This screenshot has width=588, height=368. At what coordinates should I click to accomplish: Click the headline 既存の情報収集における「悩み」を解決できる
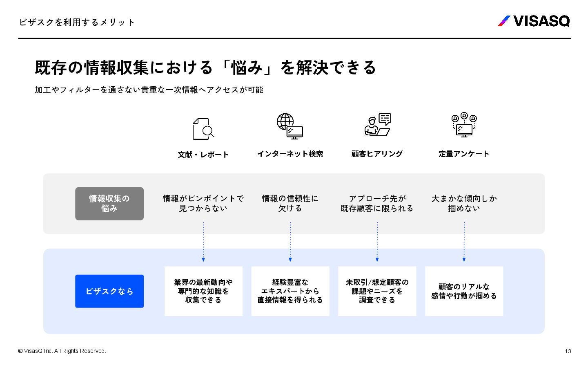pyautogui.click(x=205, y=67)
